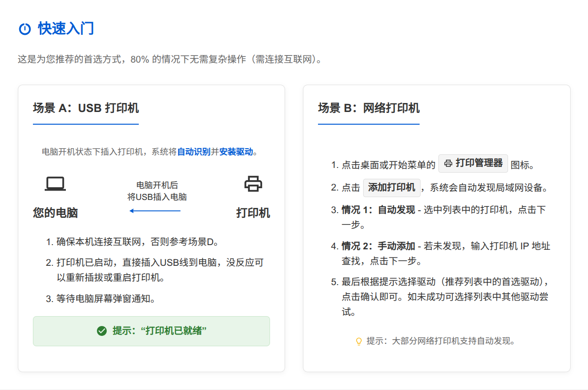Click the 打印管理器 button
This screenshot has width=588, height=390.
point(473,163)
